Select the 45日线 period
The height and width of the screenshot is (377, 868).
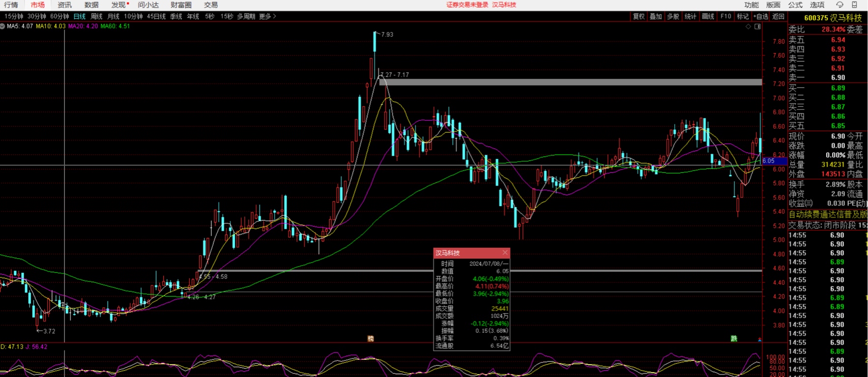(156, 16)
